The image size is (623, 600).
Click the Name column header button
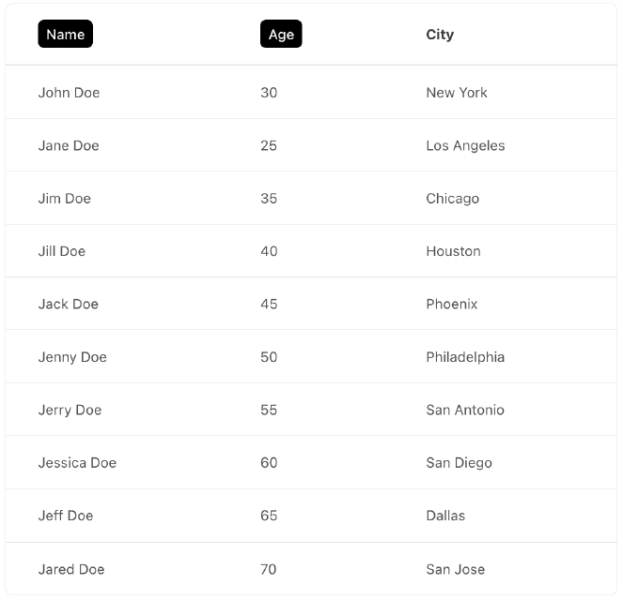point(65,34)
